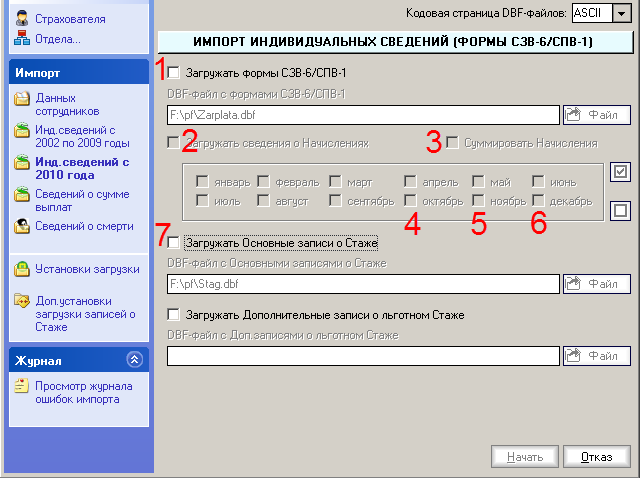Tick the июль checkbox

pos(202,200)
